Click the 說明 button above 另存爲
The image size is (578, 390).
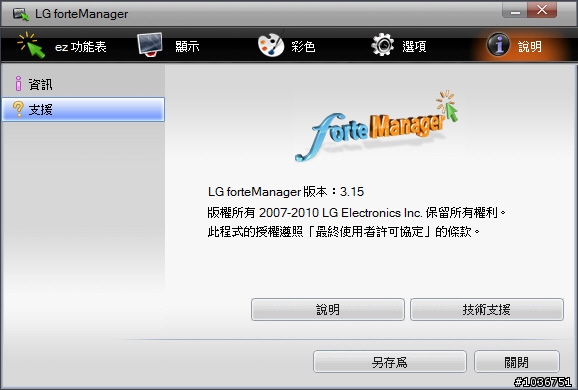328,310
